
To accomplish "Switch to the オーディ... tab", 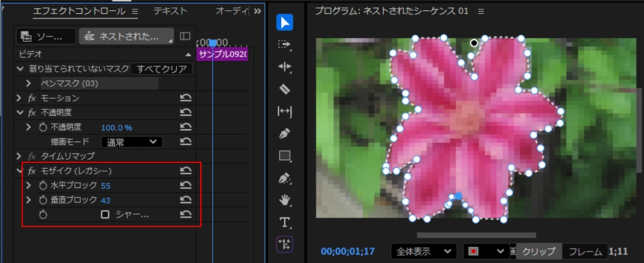I will click(x=232, y=11).
